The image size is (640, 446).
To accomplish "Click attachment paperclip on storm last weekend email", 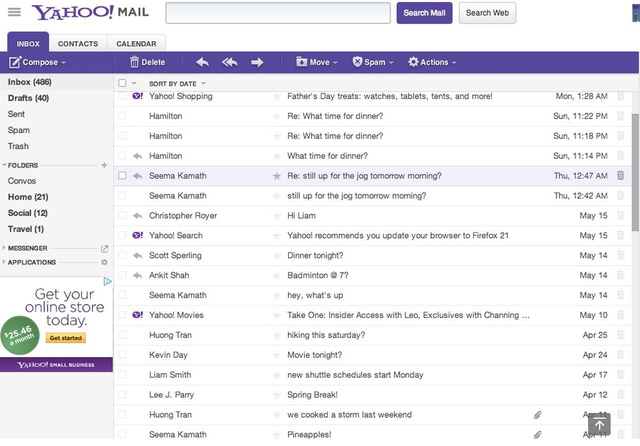I will click(538, 415).
